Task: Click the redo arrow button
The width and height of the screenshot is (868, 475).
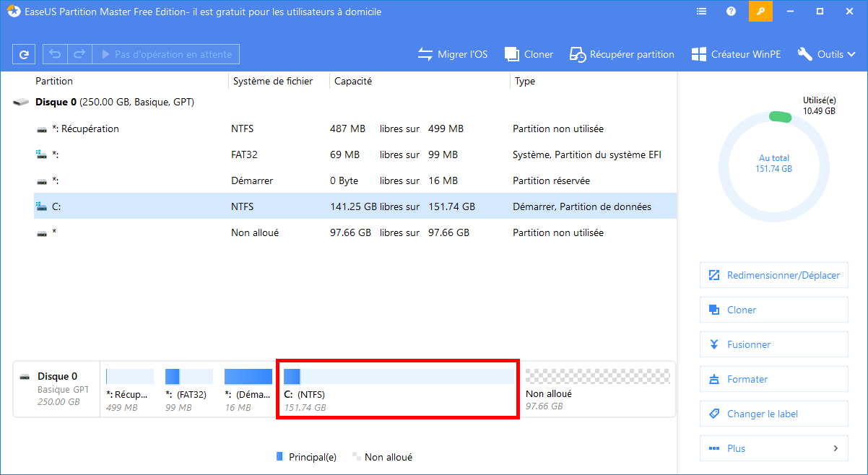Action: point(79,54)
